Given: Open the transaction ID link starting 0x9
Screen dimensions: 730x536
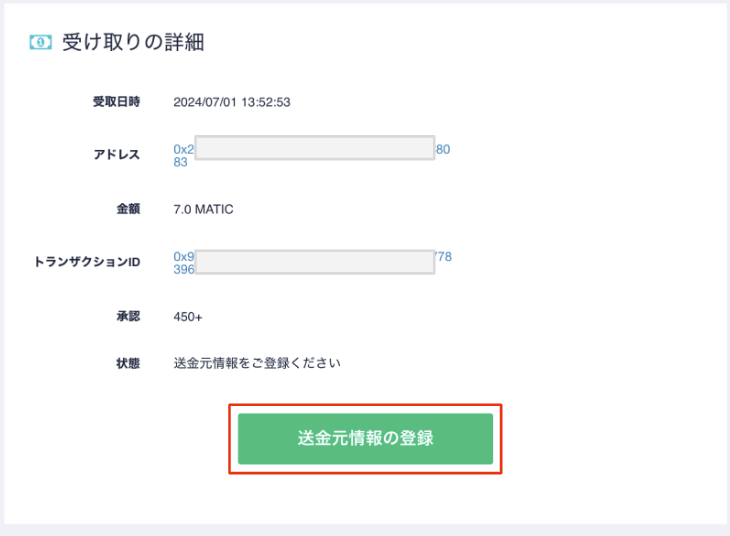Looking at the screenshot, I should click(x=183, y=257).
